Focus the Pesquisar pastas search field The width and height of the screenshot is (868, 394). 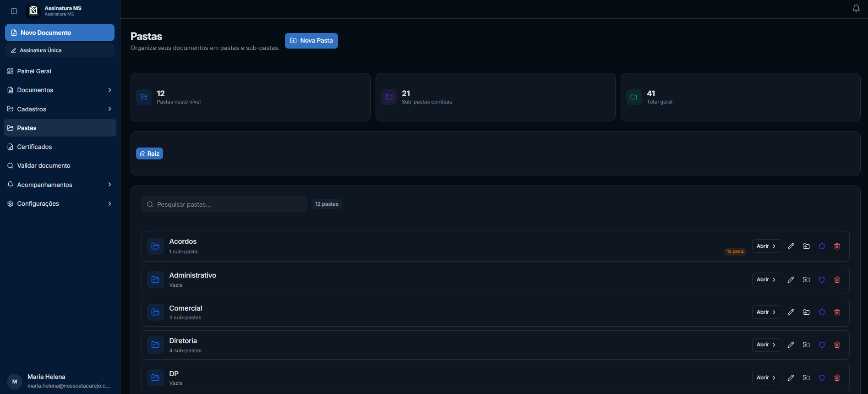(x=224, y=204)
